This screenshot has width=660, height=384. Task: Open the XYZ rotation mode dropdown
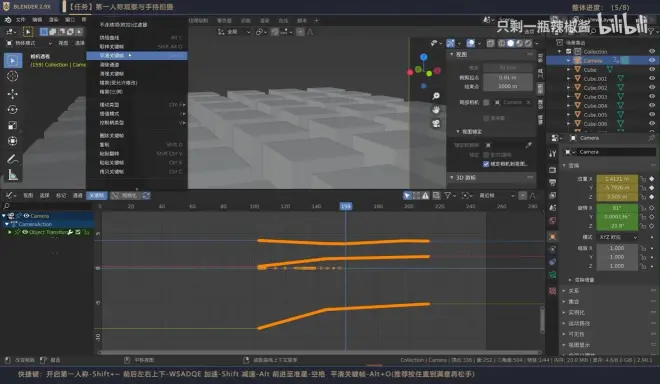pyautogui.click(x=617, y=237)
